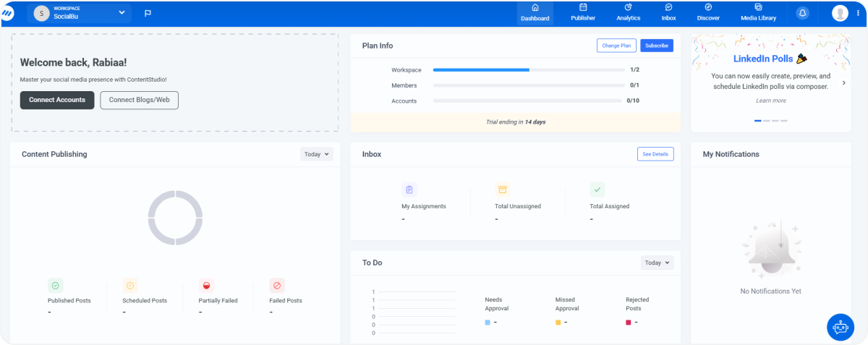Screen dimensions: 868x345
Task: Click the Failed Posts label
Action: pos(286,300)
